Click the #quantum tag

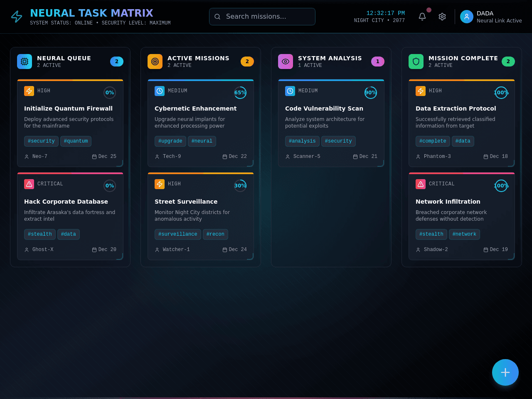tap(76, 141)
